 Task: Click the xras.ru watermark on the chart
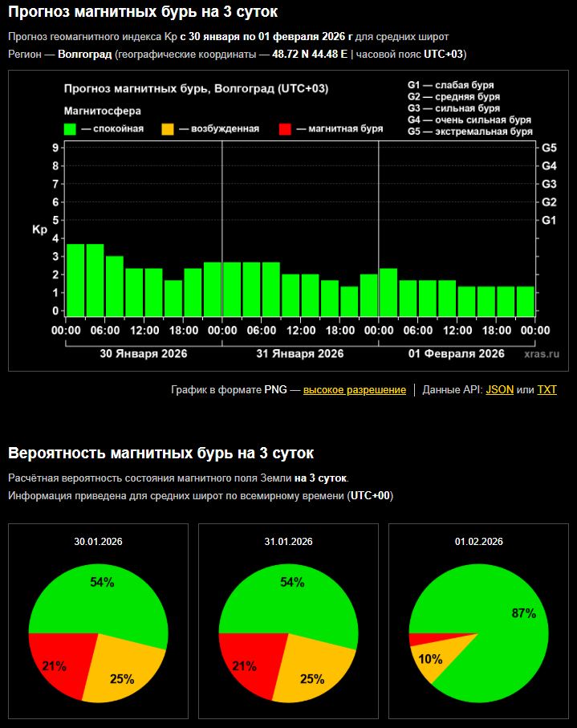[x=542, y=354]
